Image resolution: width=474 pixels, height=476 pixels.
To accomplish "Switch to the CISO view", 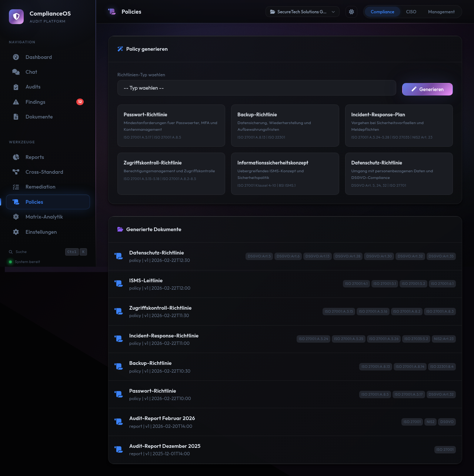I will [x=411, y=12].
